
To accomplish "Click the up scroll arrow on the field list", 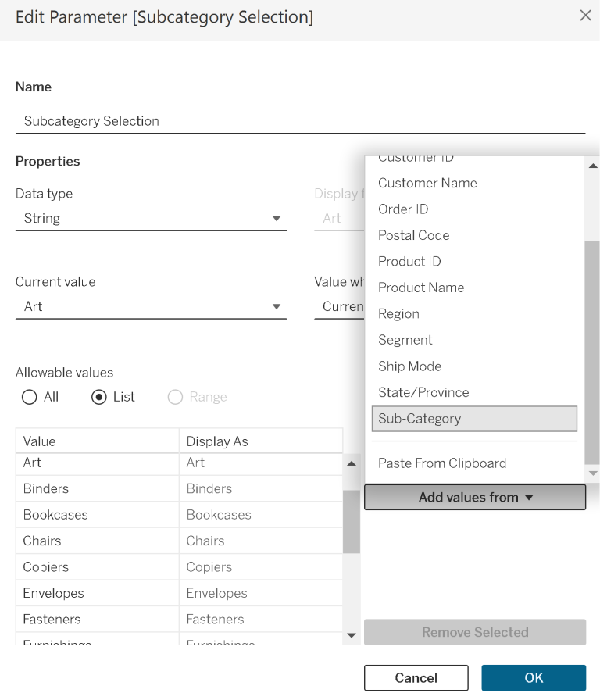I will coord(593,165).
